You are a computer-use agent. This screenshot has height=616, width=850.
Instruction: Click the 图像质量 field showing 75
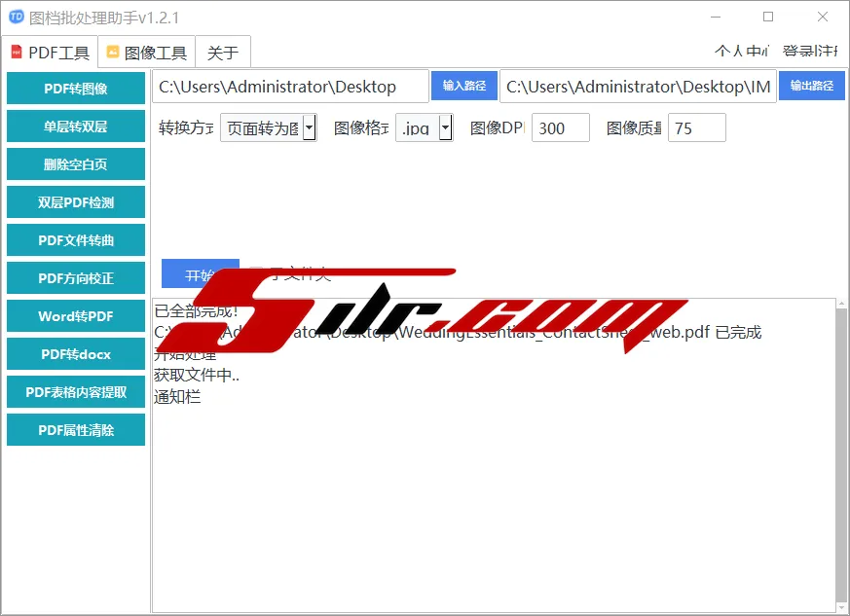696,127
